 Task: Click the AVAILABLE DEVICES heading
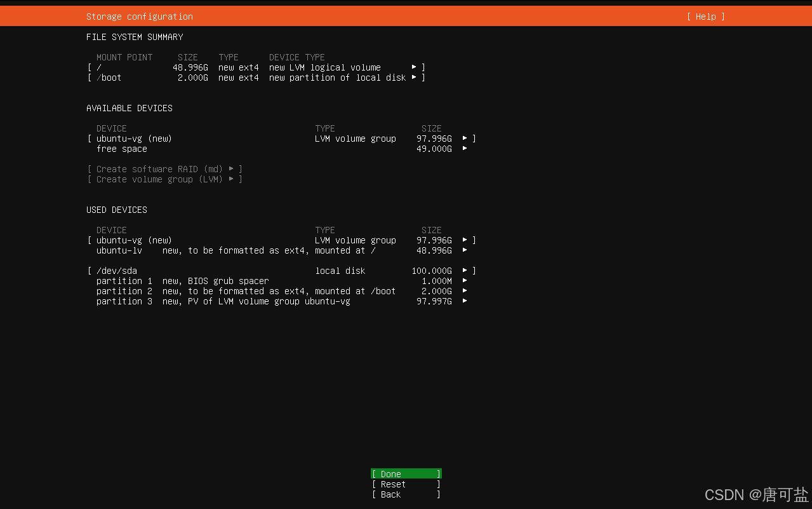130,108
